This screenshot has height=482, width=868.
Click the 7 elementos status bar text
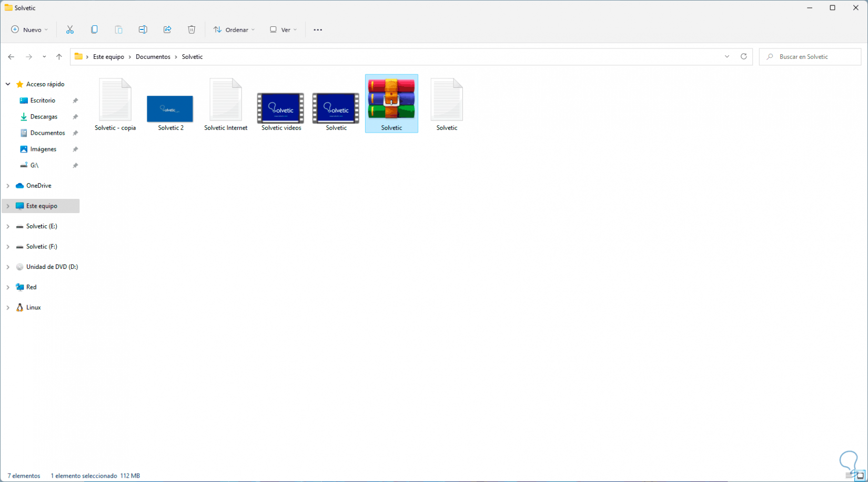tap(24, 476)
